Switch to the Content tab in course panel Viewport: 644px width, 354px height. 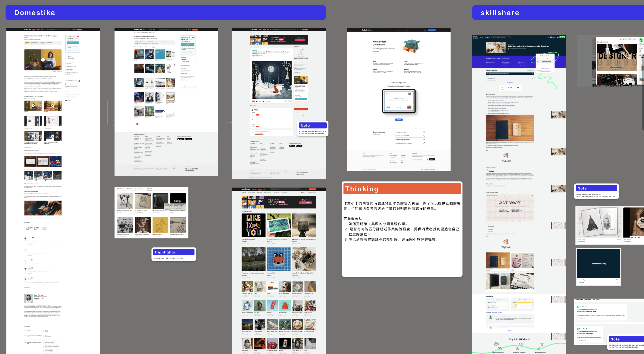click(129, 189)
